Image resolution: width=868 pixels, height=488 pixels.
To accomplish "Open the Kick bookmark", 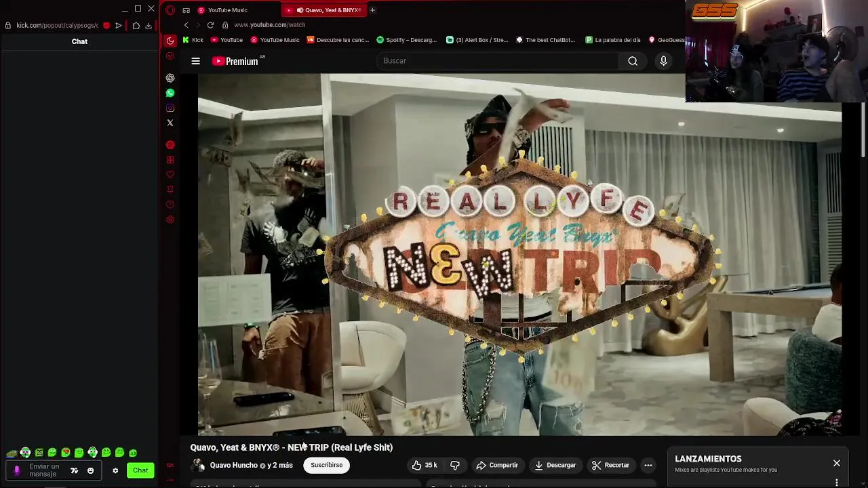I will pos(193,40).
